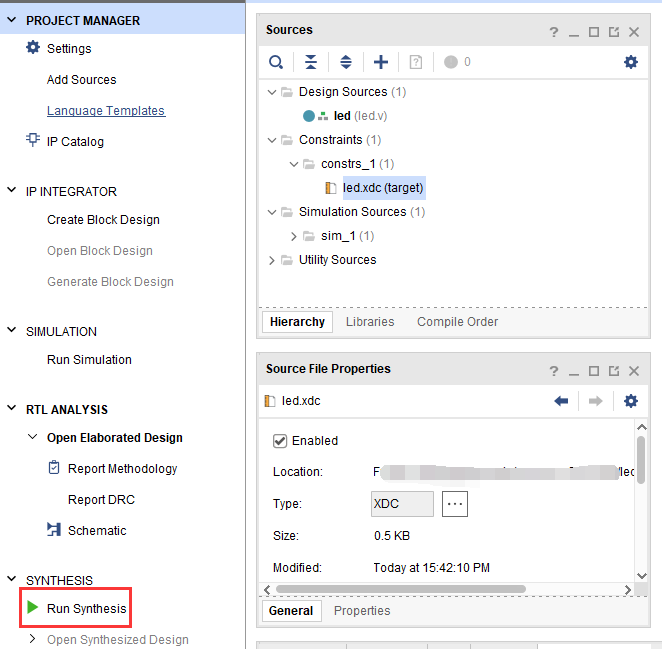Uncheck the Enabled checkbox for led.xdc
Viewport: 662px width, 649px height.
point(280,441)
